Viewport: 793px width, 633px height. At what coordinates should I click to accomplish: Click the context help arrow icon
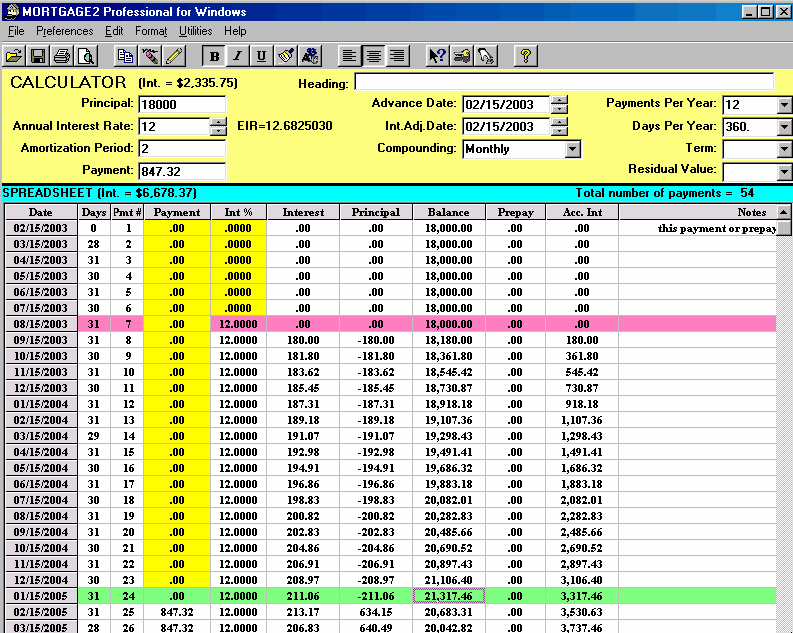point(437,56)
